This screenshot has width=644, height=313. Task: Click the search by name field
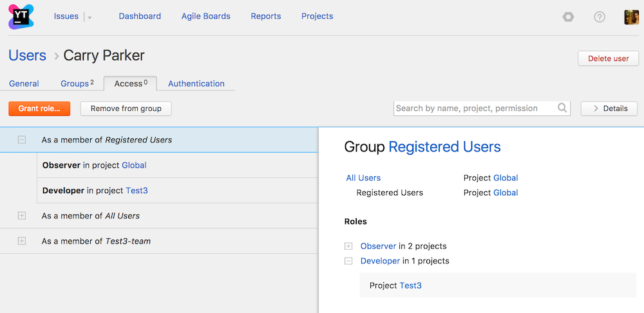474,108
